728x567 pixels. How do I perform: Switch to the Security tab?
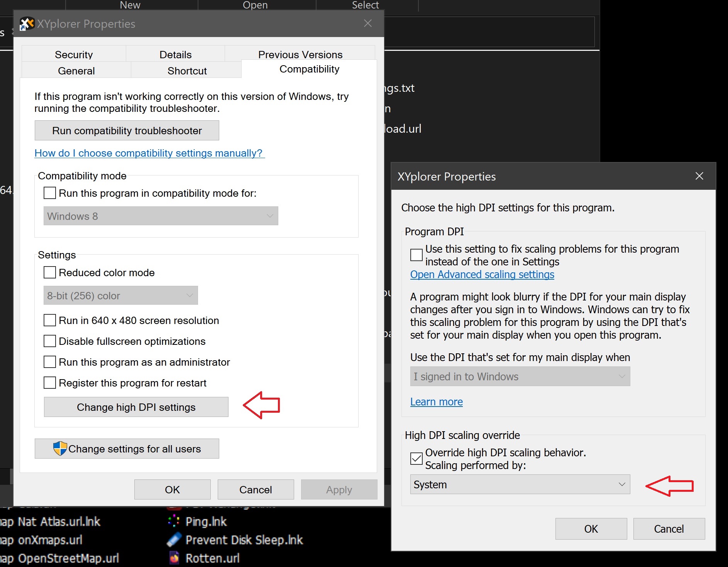pos(74,54)
